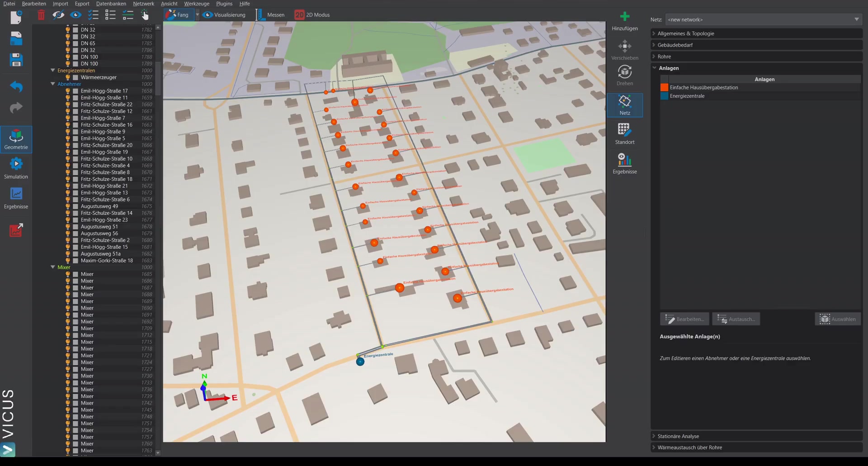This screenshot has height=466, width=868.
Task: Activate the Messen measuring tool
Action: 270,15
